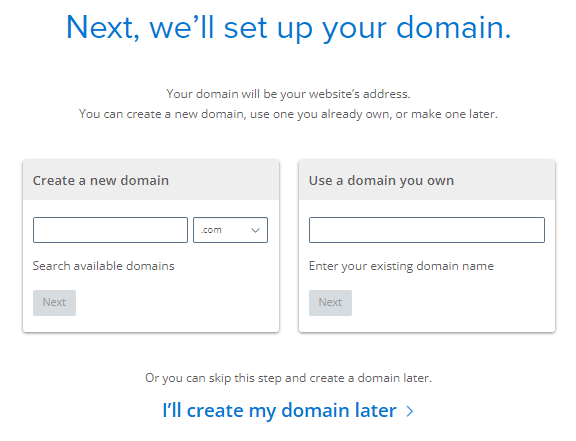Click the chevron arrow in the .com selector
The height and width of the screenshot is (441, 576).
255,230
